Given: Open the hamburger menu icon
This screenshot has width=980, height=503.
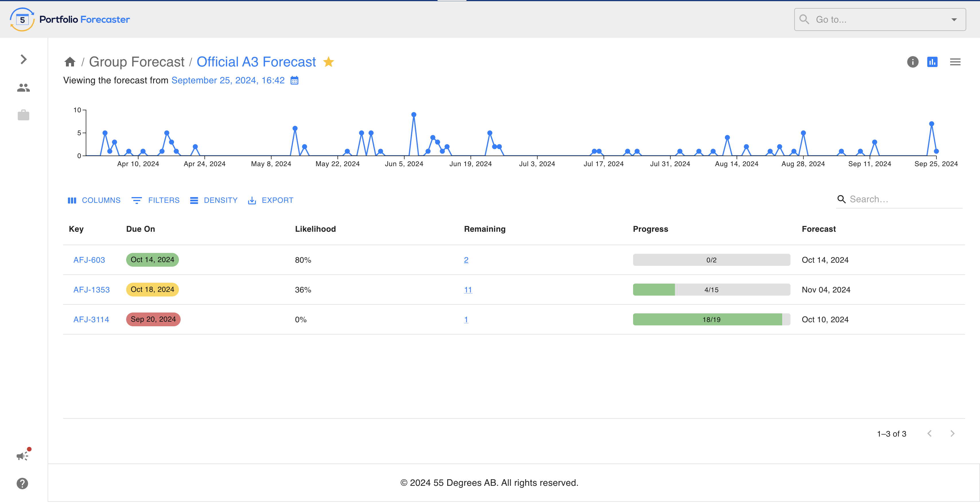Looking at the screenshot, I should pyautogui.click(x=955, y=62).
